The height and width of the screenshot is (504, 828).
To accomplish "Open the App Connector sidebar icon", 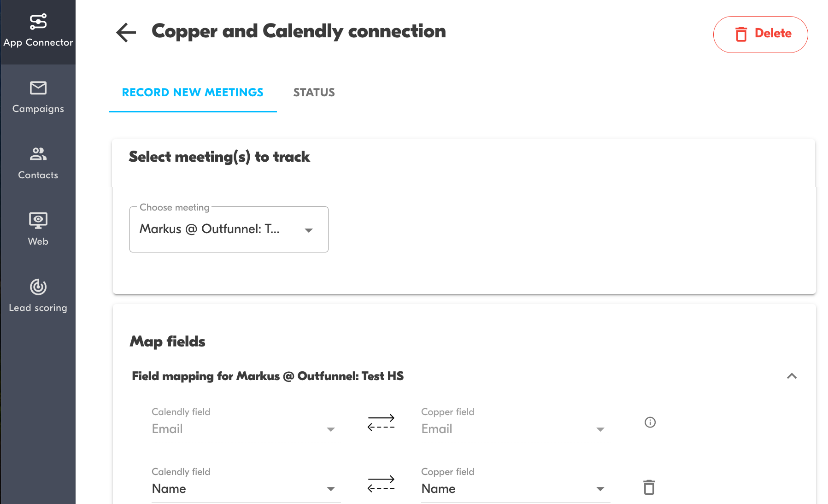I will click(38, 22).
